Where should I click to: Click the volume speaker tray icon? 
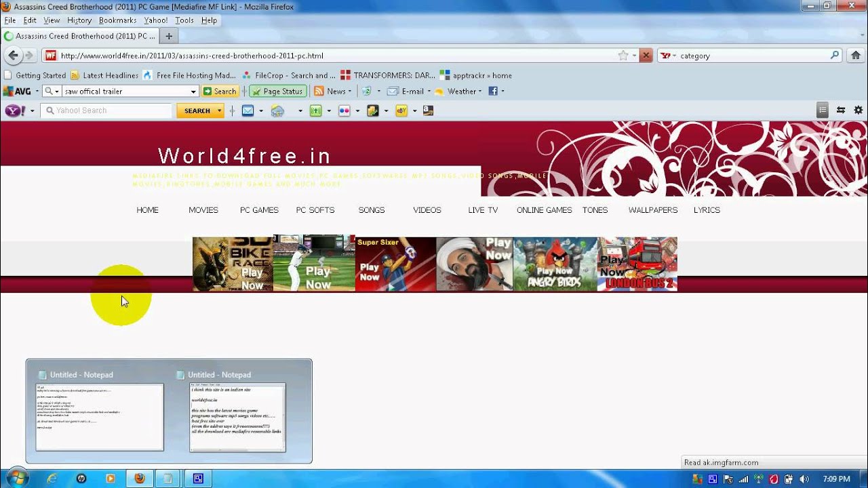804,479
